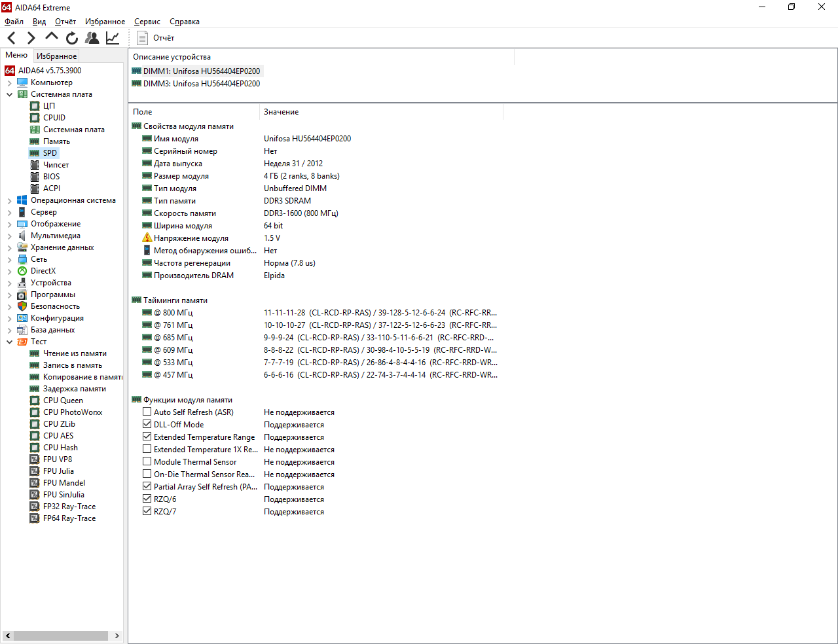Select the CPUID icon in the tree

35,118
